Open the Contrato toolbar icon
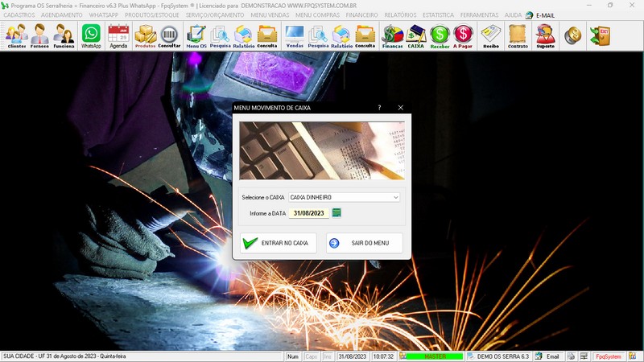 (x=518, y=35)
